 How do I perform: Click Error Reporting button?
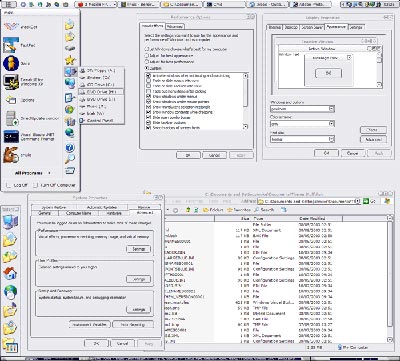coord(133,324)
